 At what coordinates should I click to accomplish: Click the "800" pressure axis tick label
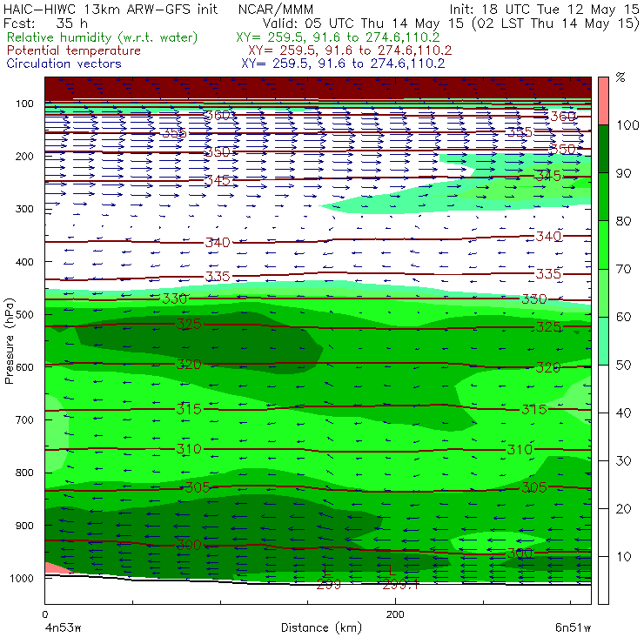point(24,473)
